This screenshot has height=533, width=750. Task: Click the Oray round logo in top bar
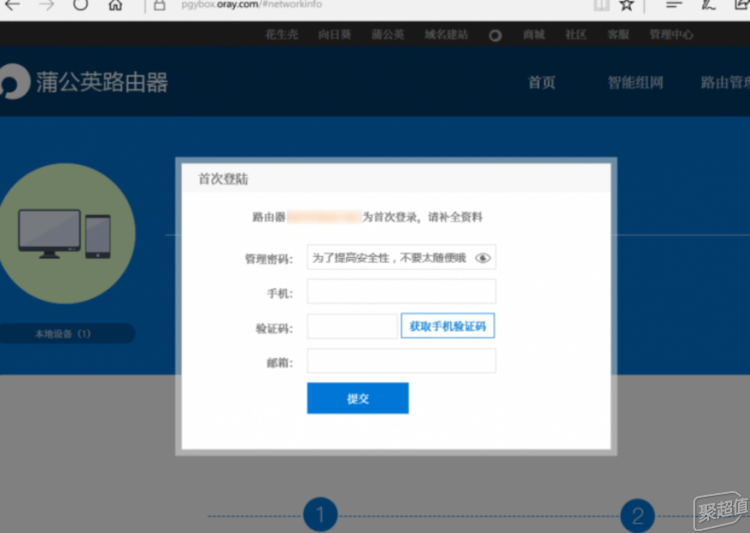[495, 35]
